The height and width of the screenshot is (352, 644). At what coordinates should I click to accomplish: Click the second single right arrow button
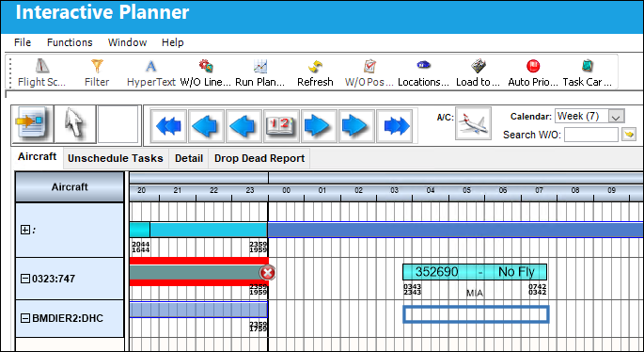coord(357,126)
